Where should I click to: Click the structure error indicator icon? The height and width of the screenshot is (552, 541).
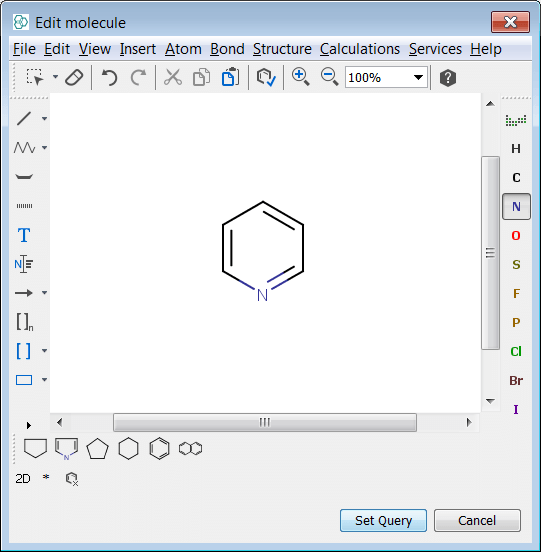pos(72,479)
